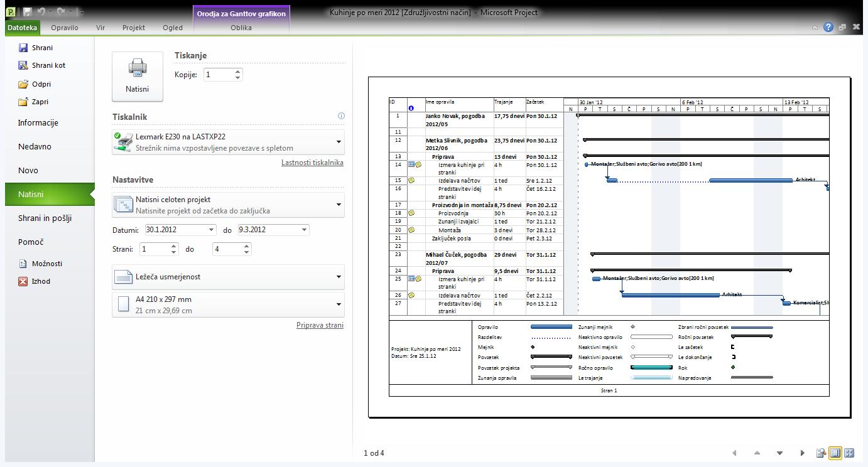868x467 pixels.
Task: Open the A4 210 x 297 mm paper dropdown
Action: (228, 304)
